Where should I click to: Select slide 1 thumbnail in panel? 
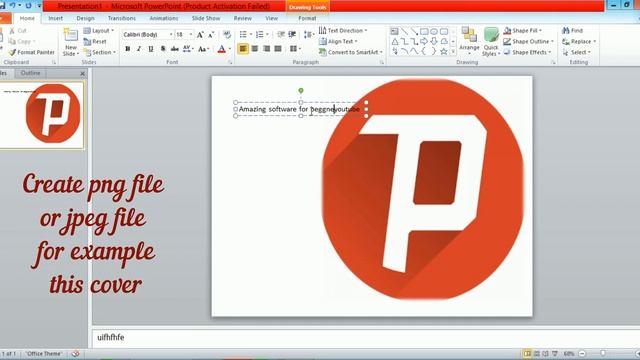(42, 115)
